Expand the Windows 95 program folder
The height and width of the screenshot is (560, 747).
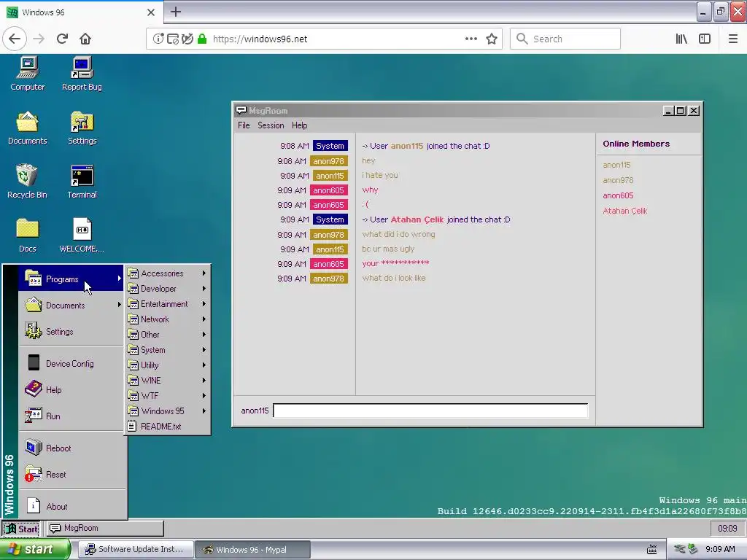click(x=167, y=411)
